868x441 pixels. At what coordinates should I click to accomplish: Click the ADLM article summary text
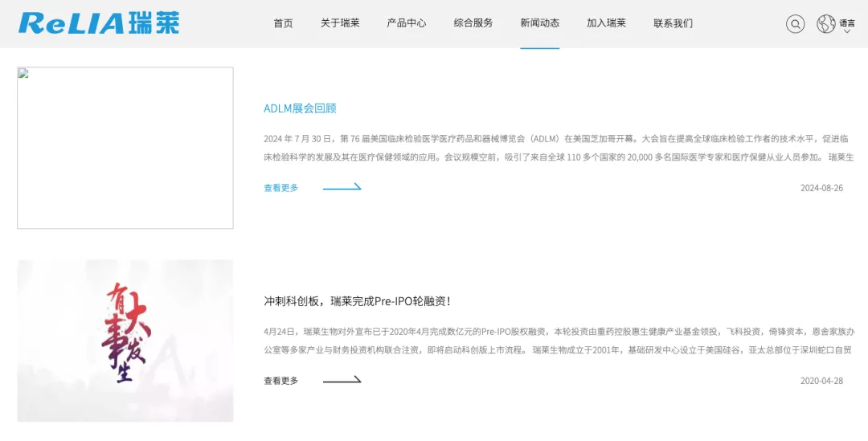pos(559,148)
